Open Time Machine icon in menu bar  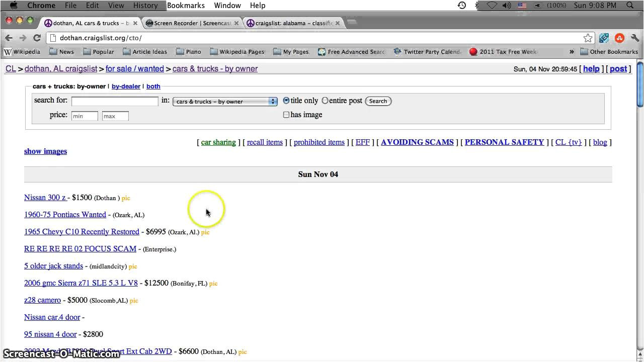[461, 6]
